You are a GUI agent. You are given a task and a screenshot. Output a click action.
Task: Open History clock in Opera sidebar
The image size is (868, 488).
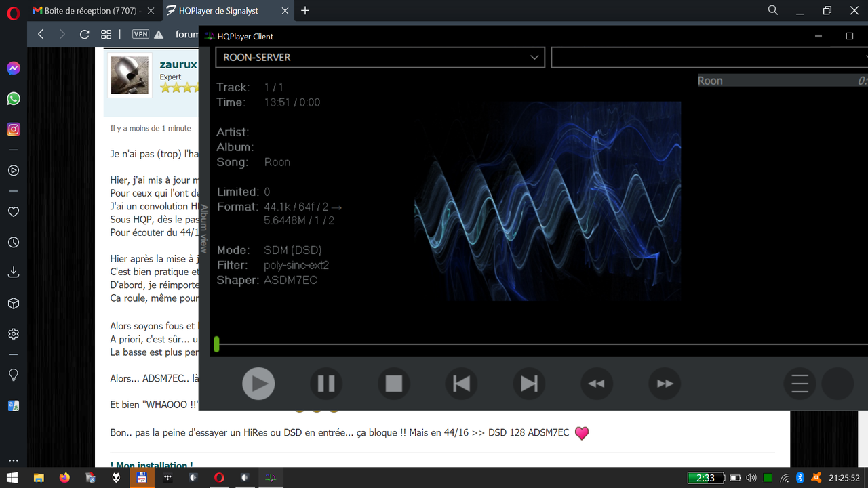pos(14,242)
